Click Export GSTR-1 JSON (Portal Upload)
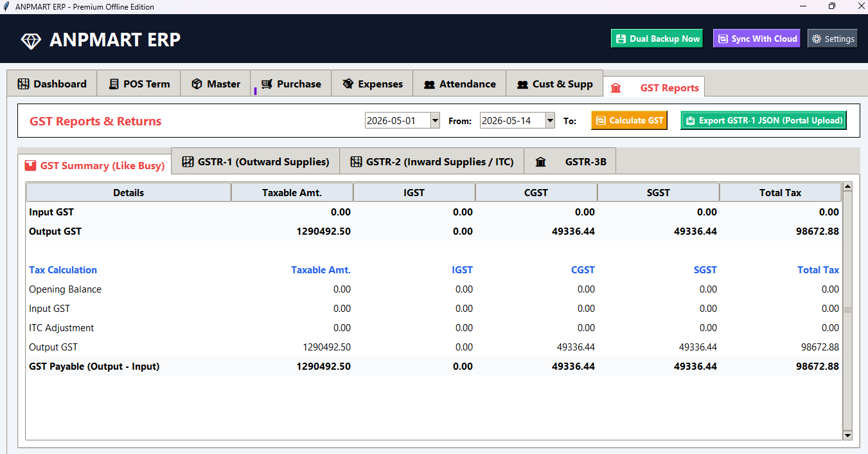The height and width of the screenshot is (454, 868). coord(763,120)
